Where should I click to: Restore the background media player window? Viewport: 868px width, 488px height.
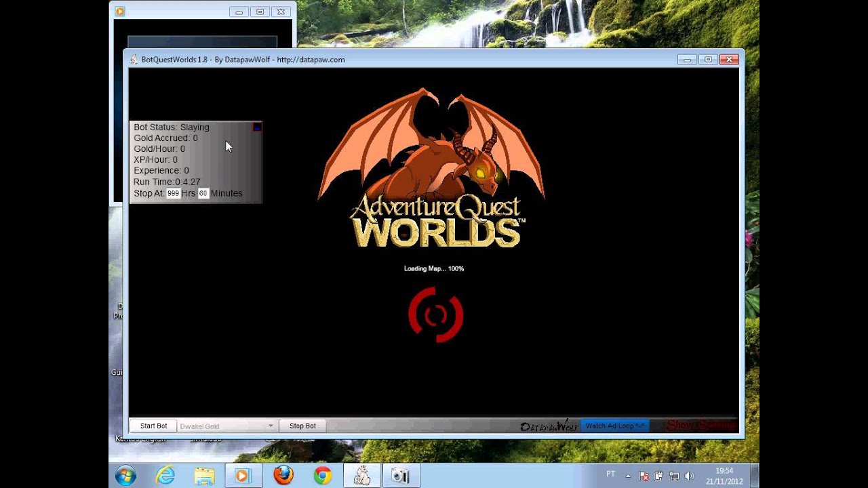click(260, 12)
